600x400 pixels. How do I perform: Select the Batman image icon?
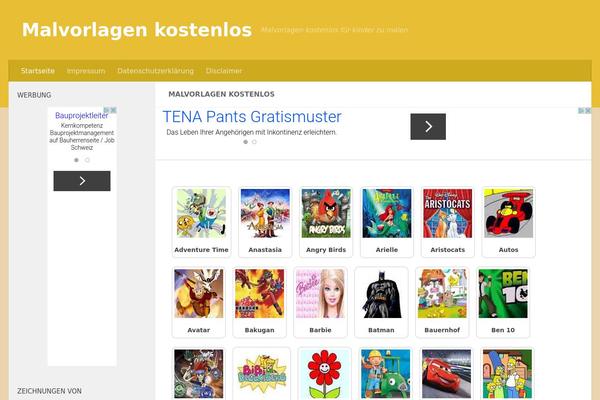(382, 293)
